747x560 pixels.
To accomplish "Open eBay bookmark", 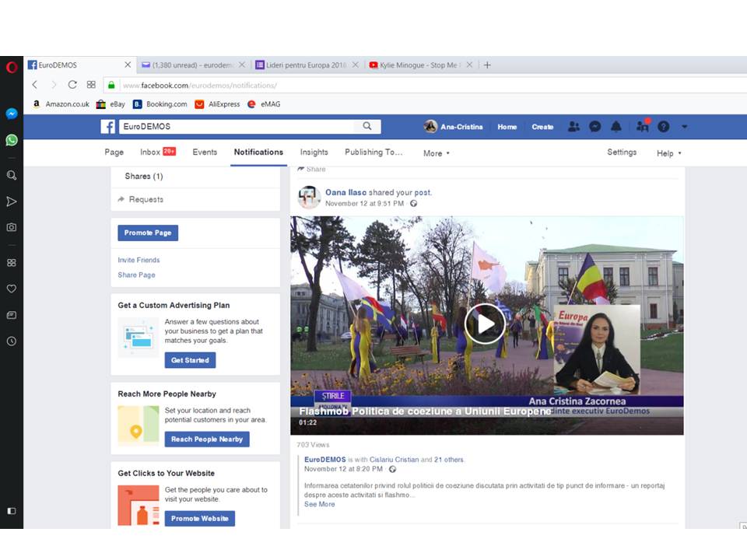I will click(x=111, y=103).
